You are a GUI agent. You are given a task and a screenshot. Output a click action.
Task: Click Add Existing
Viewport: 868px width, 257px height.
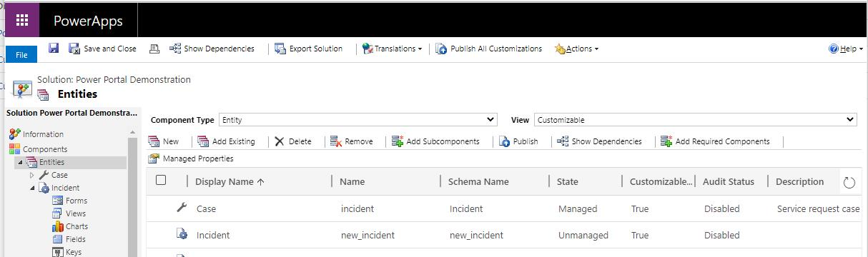(226, 141)
